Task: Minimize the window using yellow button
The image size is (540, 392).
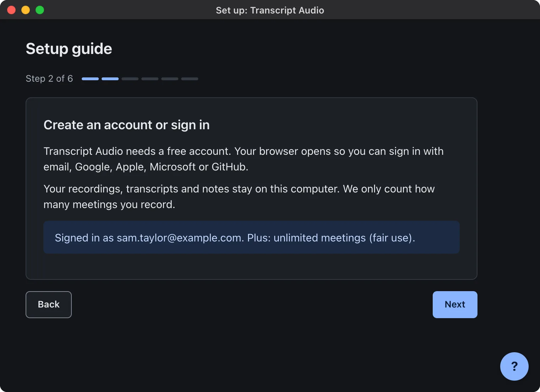Action: [26, 10]
